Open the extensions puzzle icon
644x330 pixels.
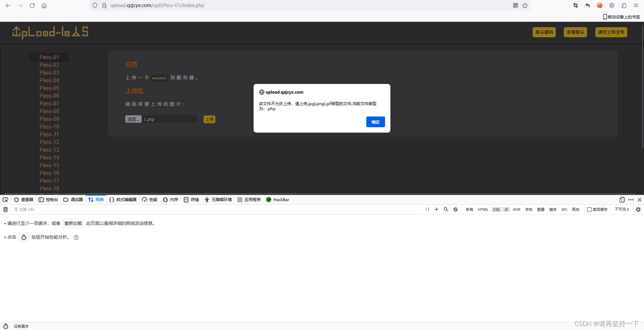click(x=624, y=5)
